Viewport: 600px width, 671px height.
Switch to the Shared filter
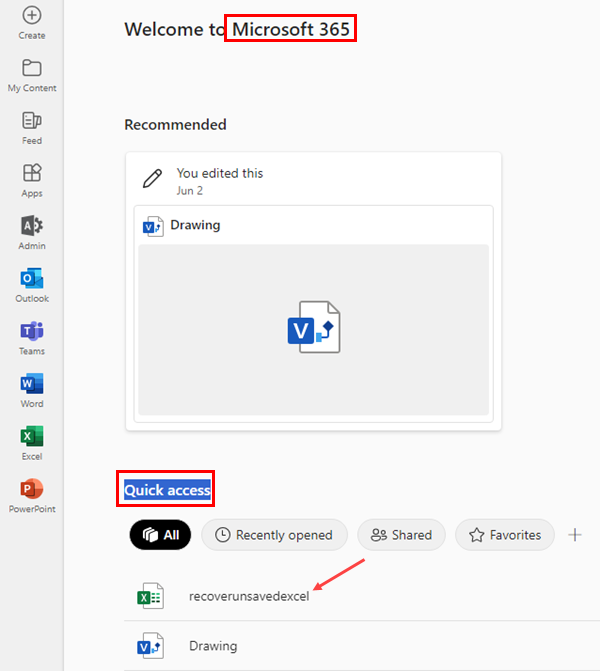(x=401, y=535)
